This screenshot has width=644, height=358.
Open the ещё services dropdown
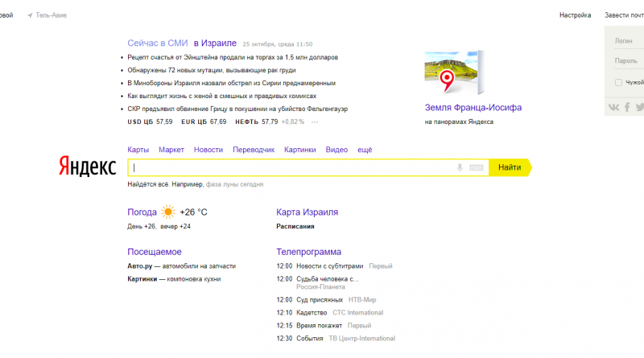pyautogui.click(x=365, y=150)
